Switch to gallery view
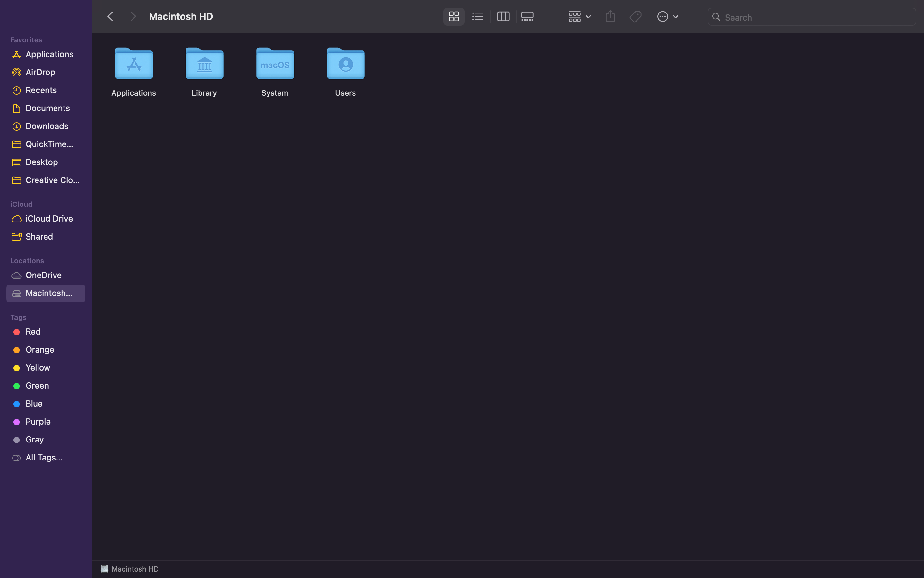 [527, 16]
